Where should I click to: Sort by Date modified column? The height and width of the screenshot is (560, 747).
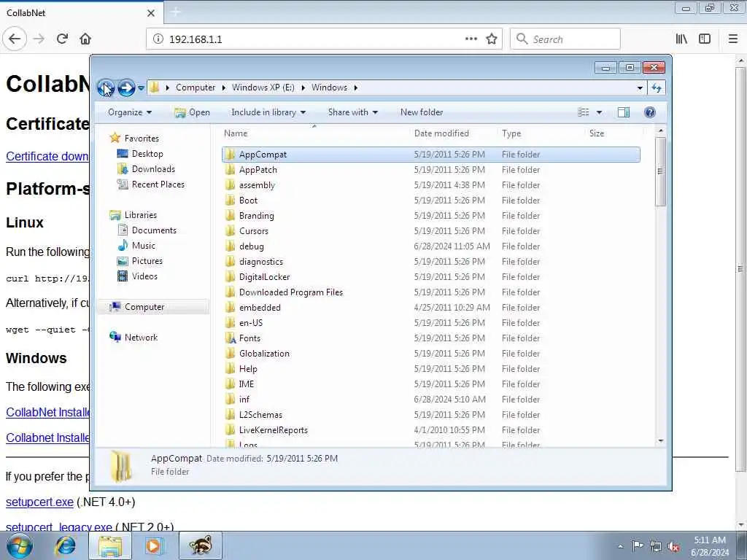[x=441, y=133]
